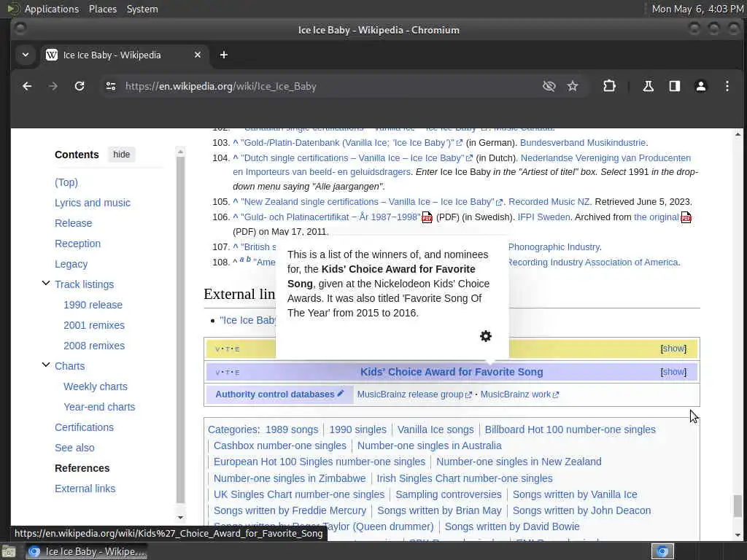Click the pencil icon beside Authority control databases
This screenshot has height=560, width=747.
[340, 393]
